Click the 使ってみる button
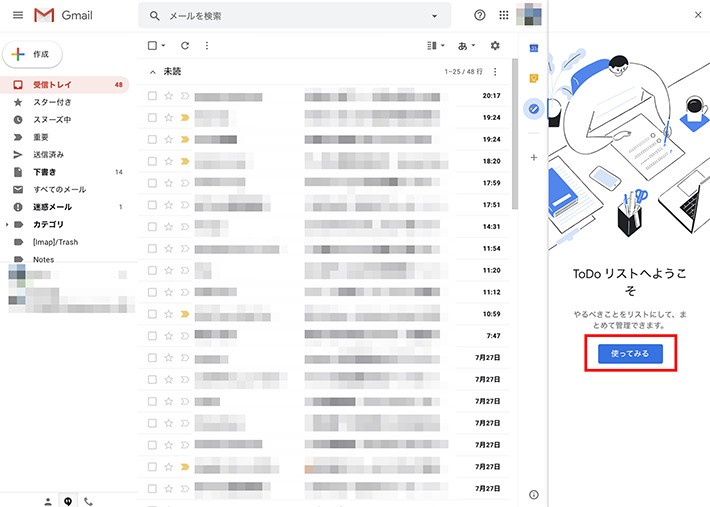The width and height of the screenshot is (710, 507). [x=630, y=354]
